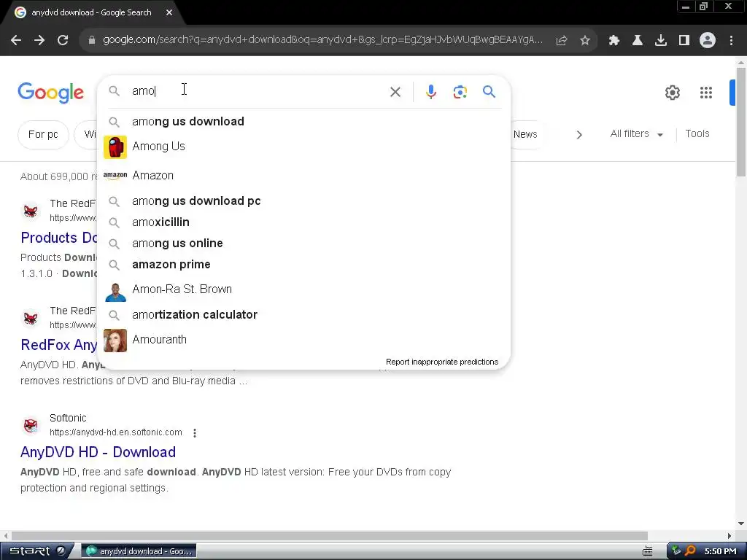Open the orange magnifier tray icon
Image resolution: width=747 pixels, height=560 pixels.
690,551
